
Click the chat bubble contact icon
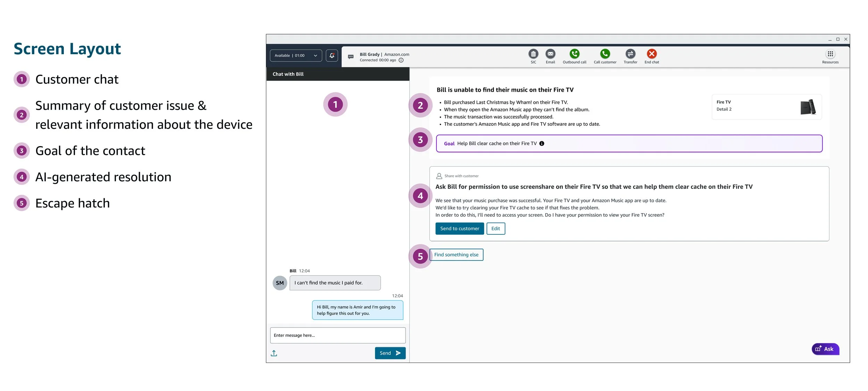[x=351, y=57]
